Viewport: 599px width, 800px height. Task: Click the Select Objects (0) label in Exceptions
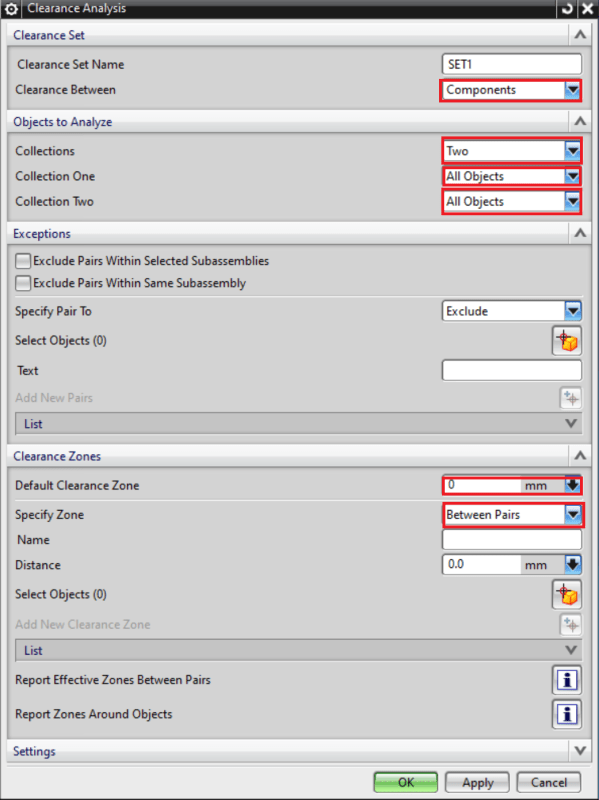click(61, 341)
